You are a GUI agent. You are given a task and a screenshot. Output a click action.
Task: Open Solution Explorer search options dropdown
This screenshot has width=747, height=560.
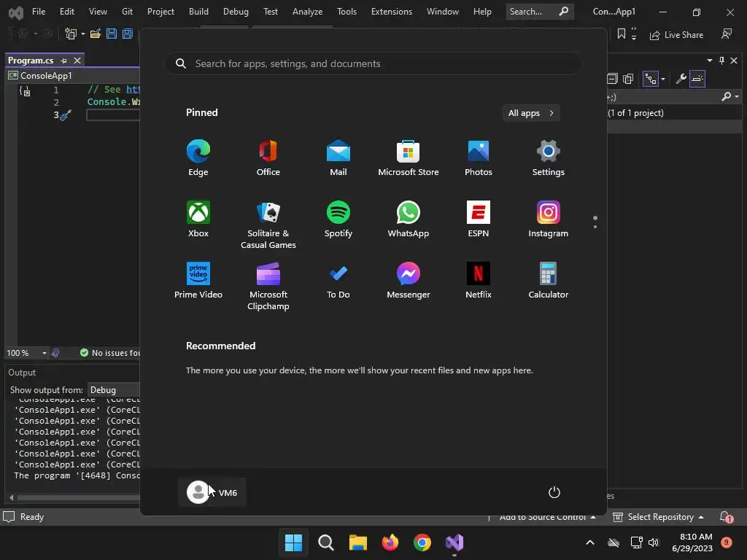click(x=737, y=97)
